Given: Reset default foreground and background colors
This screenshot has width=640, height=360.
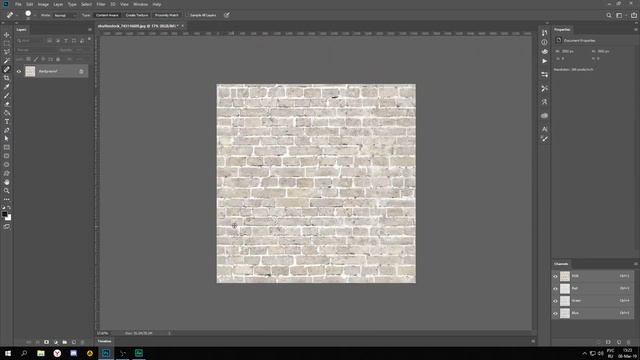Looking at the screenshot, I should pos(3,208).
